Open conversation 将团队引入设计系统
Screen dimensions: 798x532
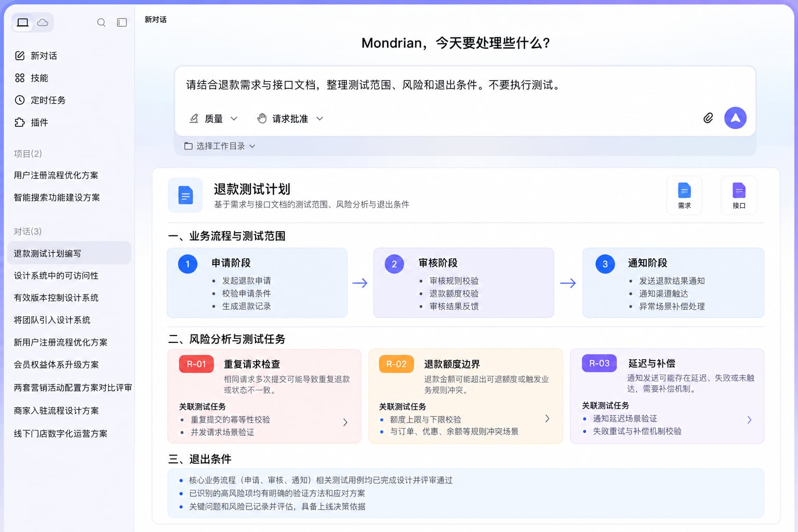click(52, 320)
